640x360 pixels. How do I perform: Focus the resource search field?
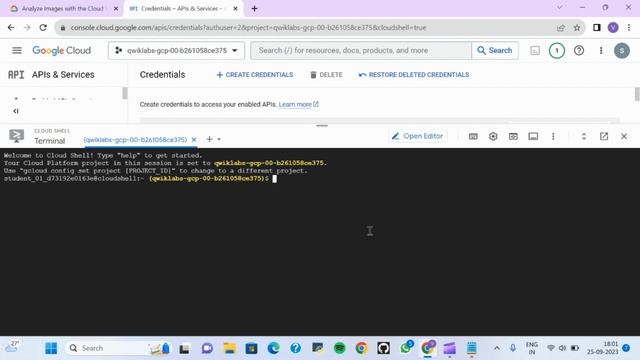coord(361,50)
